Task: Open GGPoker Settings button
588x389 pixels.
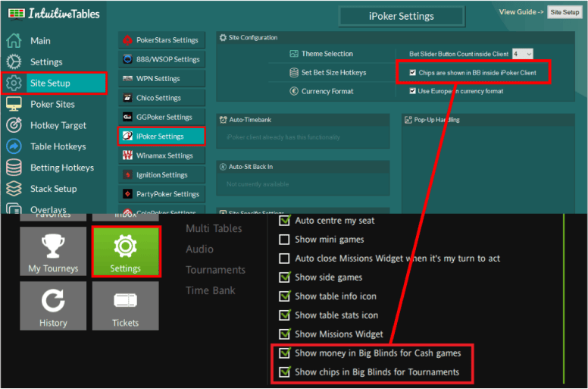Action: pos(162,117)
